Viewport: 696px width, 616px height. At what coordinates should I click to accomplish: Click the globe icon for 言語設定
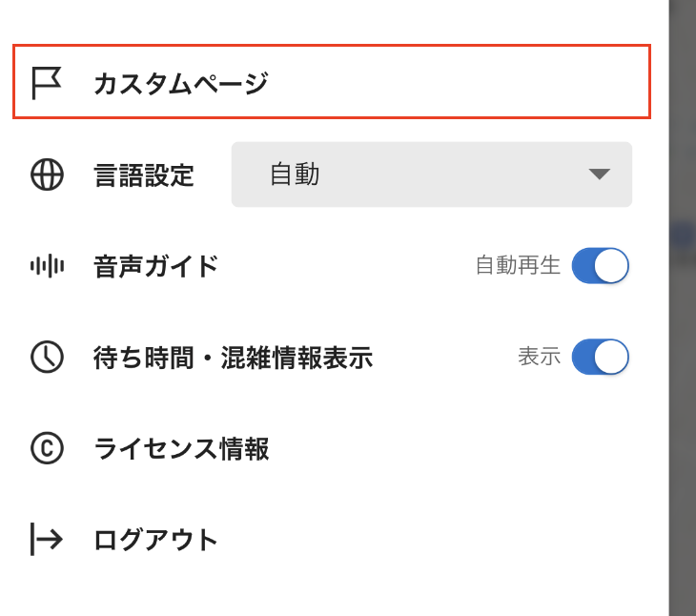47,175
